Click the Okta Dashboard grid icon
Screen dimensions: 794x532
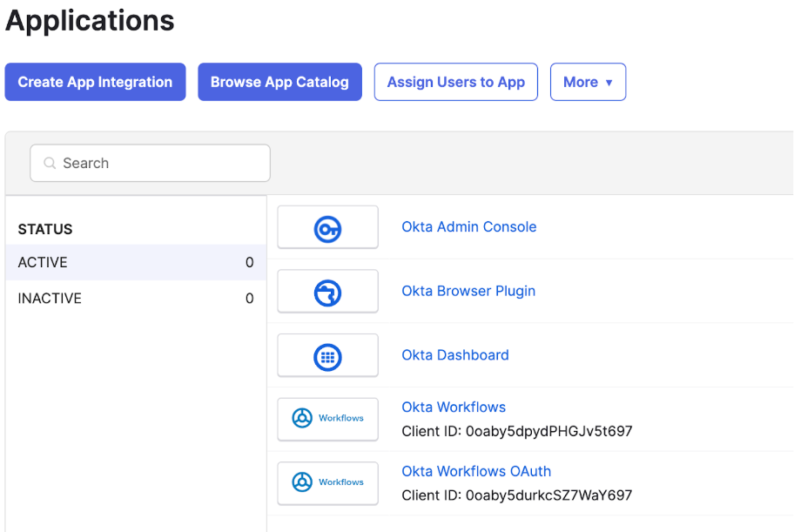click(x=327, y=357)
